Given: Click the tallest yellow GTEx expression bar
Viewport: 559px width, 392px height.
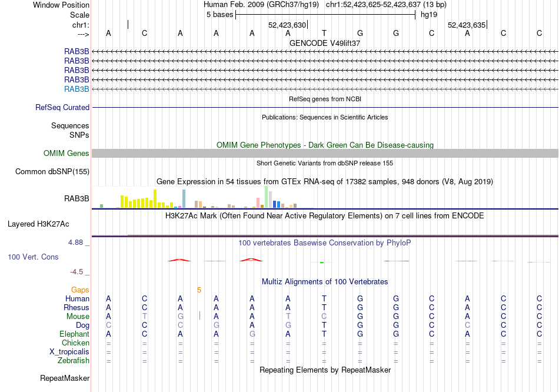Looking at the screenshot, I should click(x=155, y=199).
